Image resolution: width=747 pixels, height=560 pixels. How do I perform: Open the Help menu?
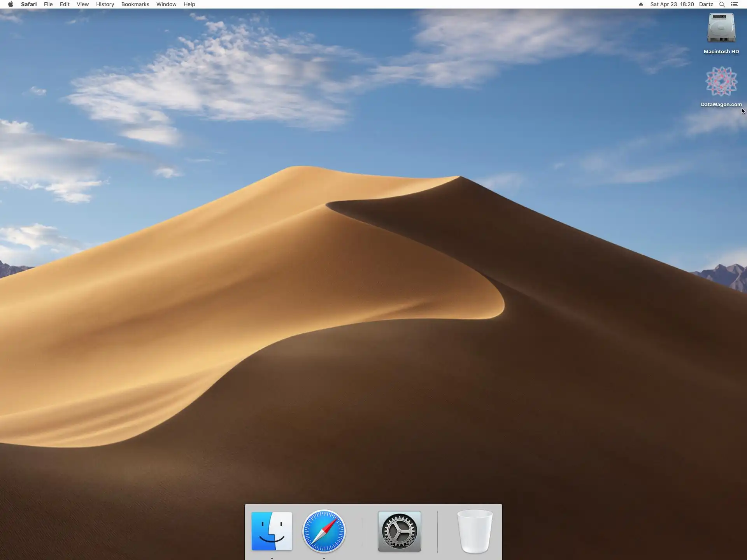pos(189,4)
